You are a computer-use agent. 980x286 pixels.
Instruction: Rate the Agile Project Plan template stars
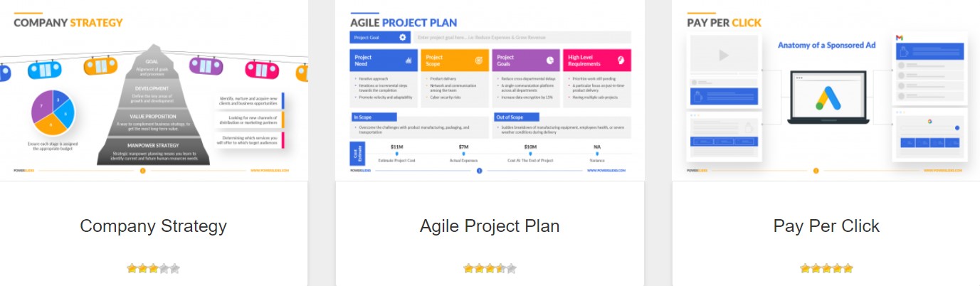pyautogui.click(x=490, y=269)
